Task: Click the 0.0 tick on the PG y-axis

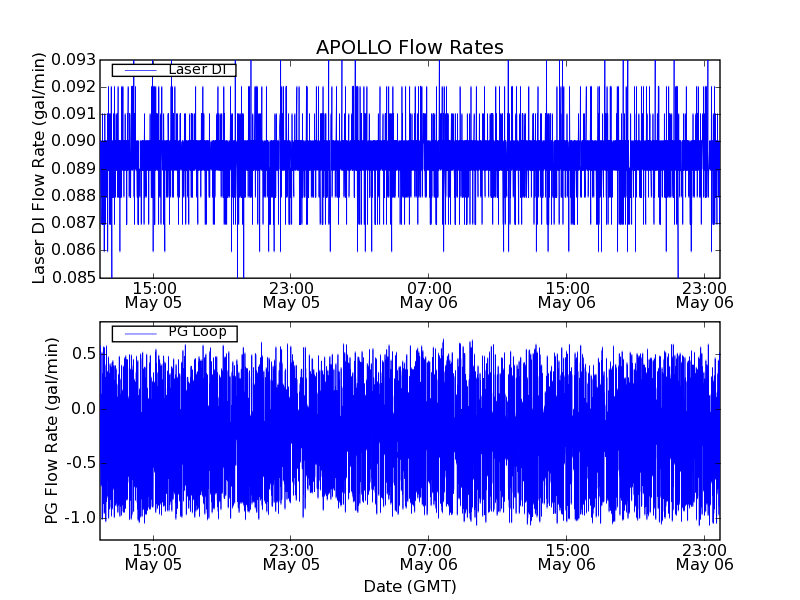Action: [83, 408]
